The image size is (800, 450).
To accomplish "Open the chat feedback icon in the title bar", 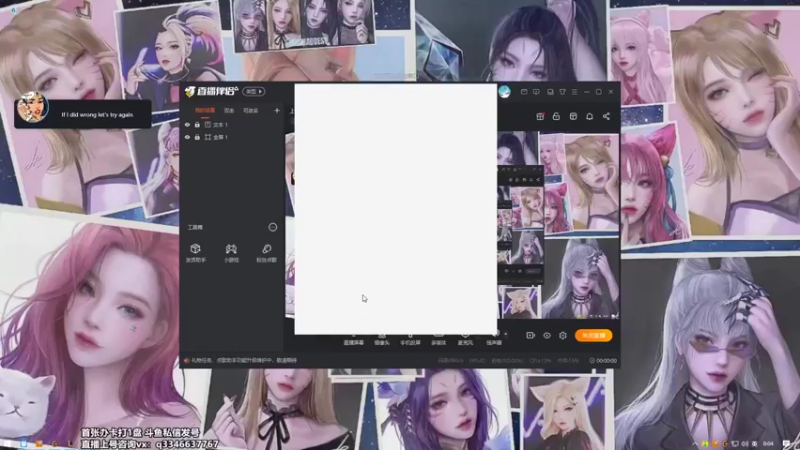I will pos(536,92).
